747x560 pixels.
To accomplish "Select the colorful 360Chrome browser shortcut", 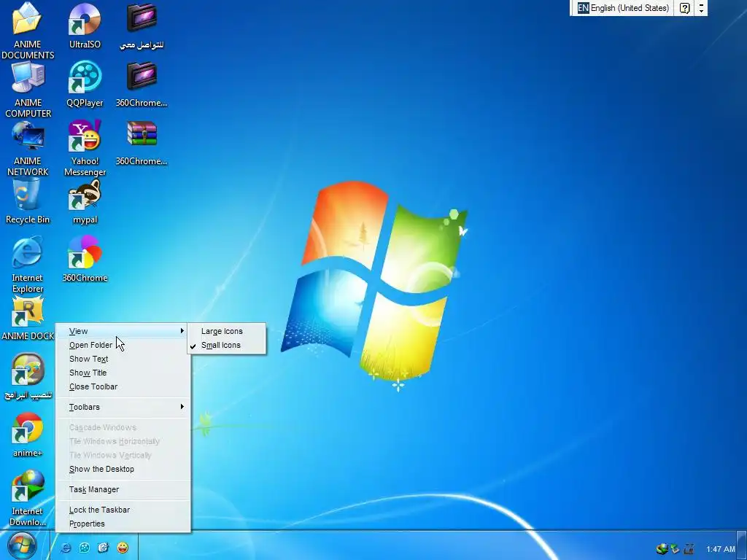I will click(85, 253).
